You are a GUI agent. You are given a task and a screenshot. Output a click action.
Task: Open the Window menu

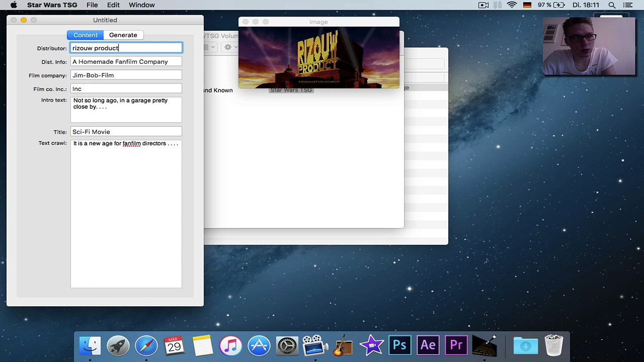[141, 5]
